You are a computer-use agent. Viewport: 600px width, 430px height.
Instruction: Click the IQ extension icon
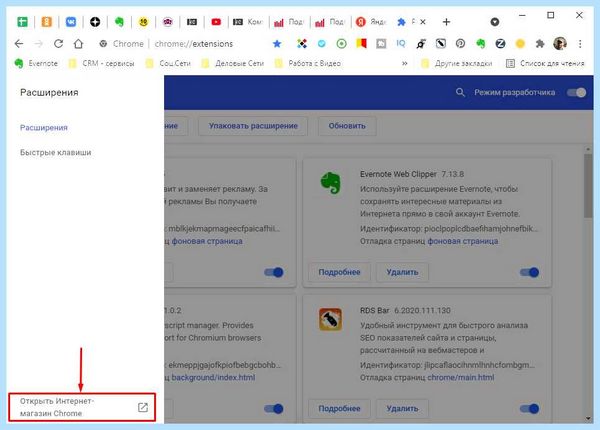[x=401, y=44]
